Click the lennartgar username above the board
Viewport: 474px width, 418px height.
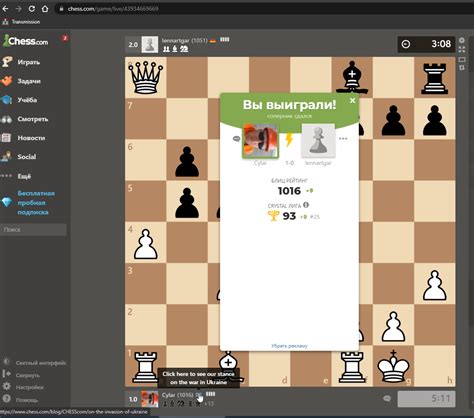point(175,40)
